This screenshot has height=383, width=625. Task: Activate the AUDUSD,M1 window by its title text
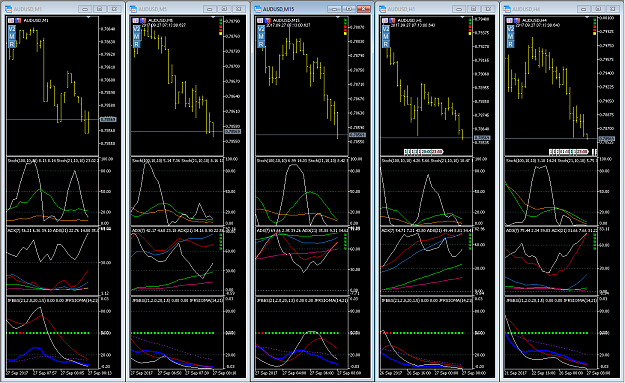28,9
